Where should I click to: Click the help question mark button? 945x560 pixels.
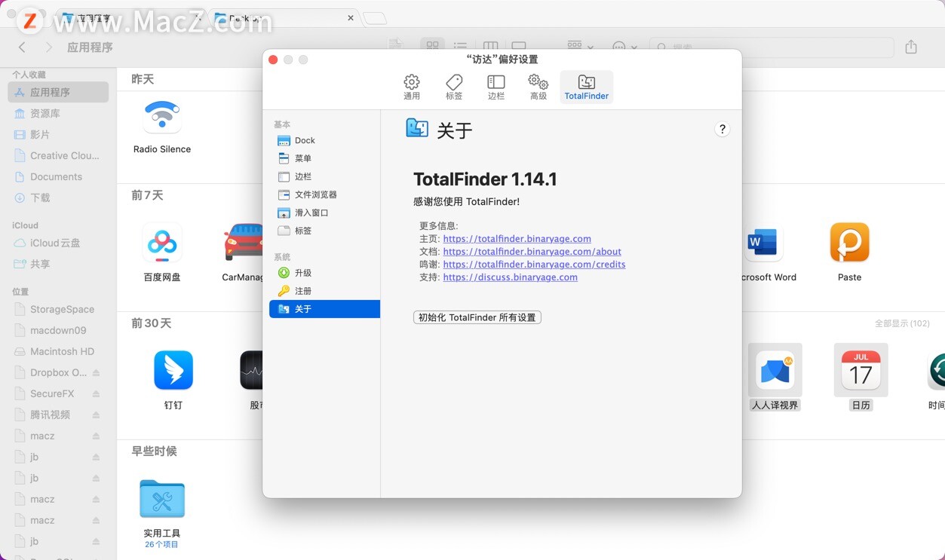point(722,129)
